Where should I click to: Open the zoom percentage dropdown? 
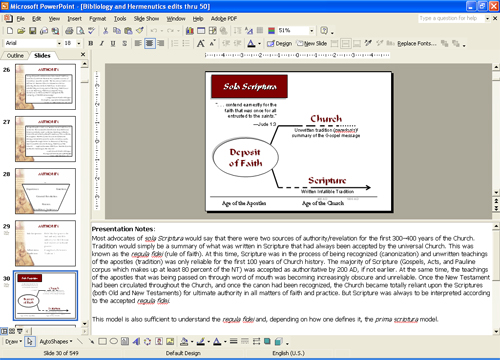click(x=312, y=31)
